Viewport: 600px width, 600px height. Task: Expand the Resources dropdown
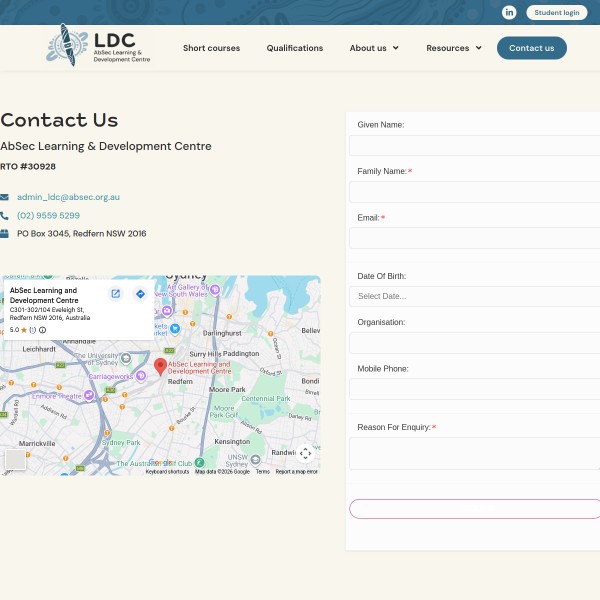pos(453,48)
